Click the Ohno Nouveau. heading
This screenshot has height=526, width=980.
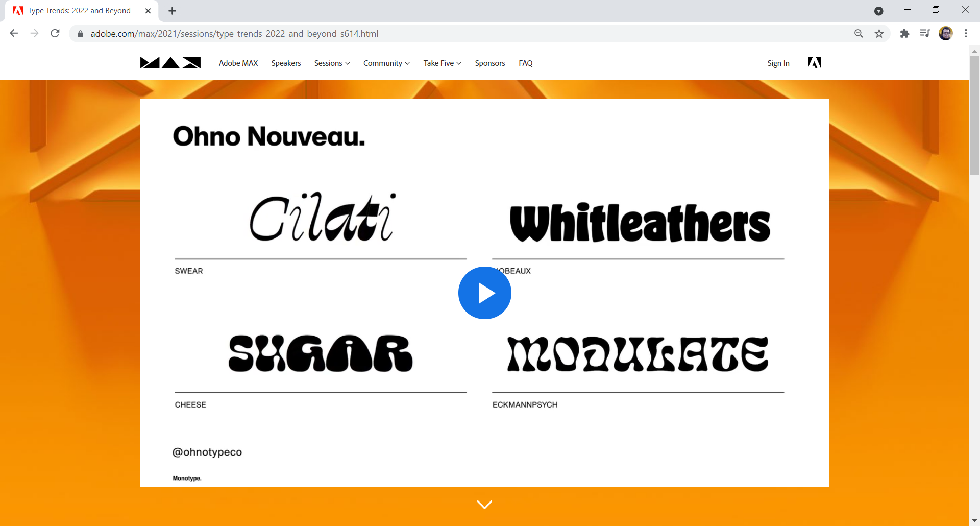[269, 136]
